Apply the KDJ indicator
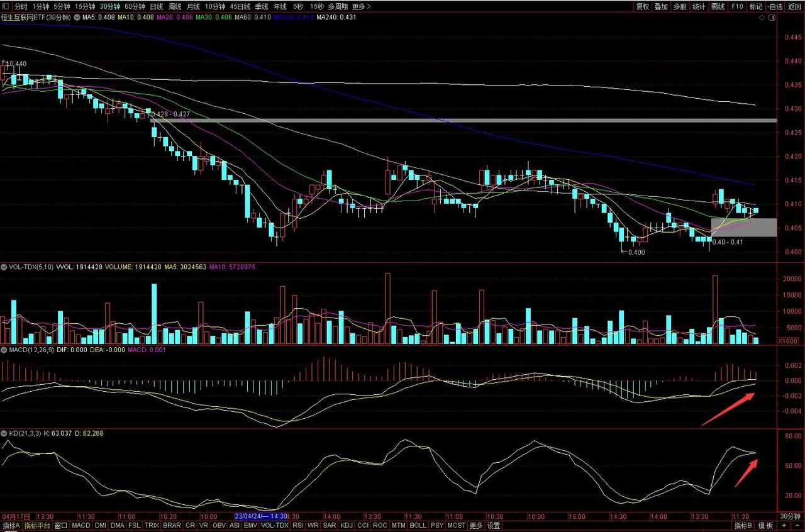805x532 pixels. coord(347,525)
